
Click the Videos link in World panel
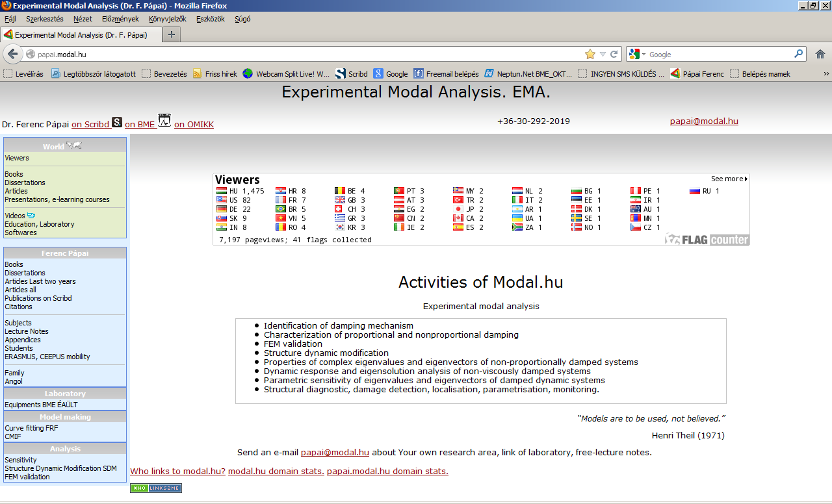tap(15, 216)
